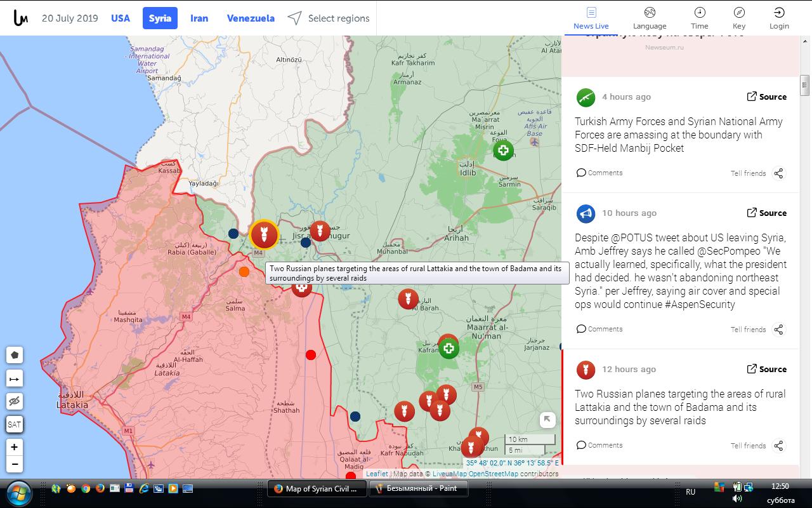Image resolution: width=812 pixels, height=508 pixels.
Task: Activate the distance measure ruler tool
Action: click(x=15, y=378)
